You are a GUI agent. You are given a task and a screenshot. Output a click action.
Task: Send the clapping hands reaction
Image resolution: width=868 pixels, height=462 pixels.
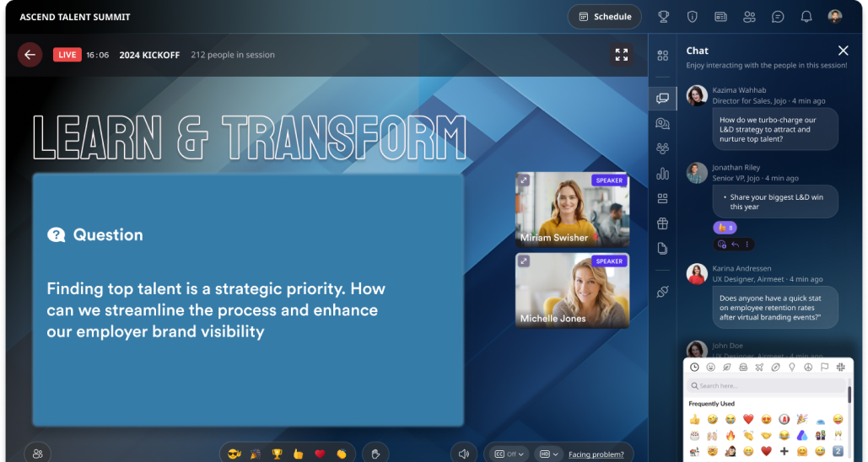pyautogui.click(x=342, y=454)
